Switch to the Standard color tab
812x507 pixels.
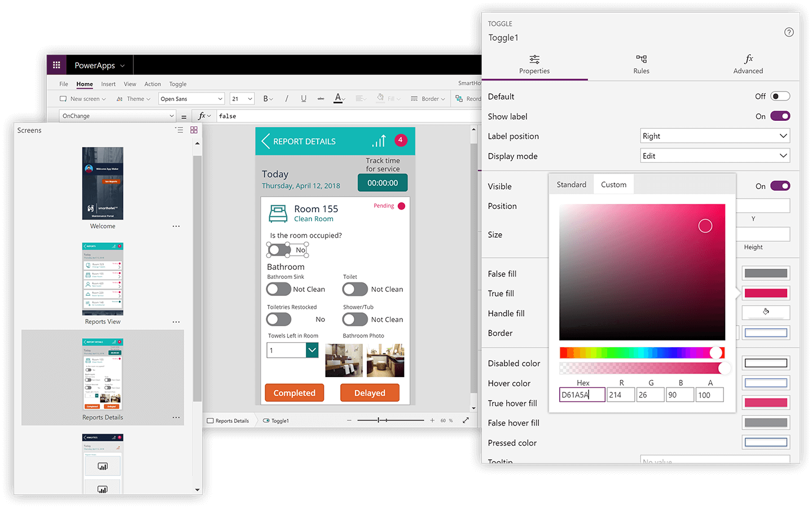(571, 184)
